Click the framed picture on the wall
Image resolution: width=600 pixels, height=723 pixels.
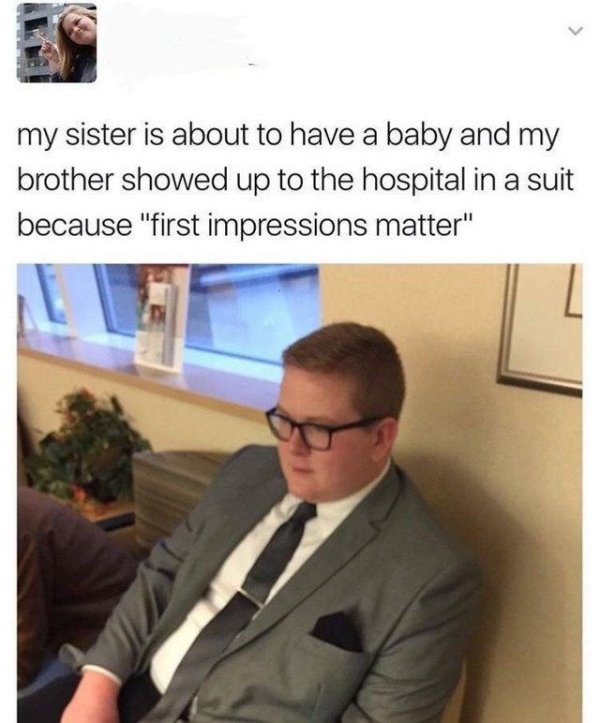click(540, 329)
